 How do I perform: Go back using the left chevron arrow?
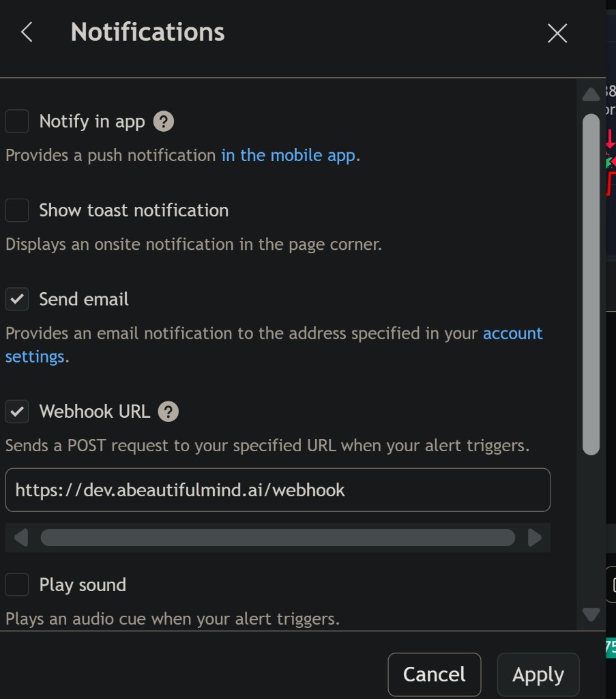point(27,33)
